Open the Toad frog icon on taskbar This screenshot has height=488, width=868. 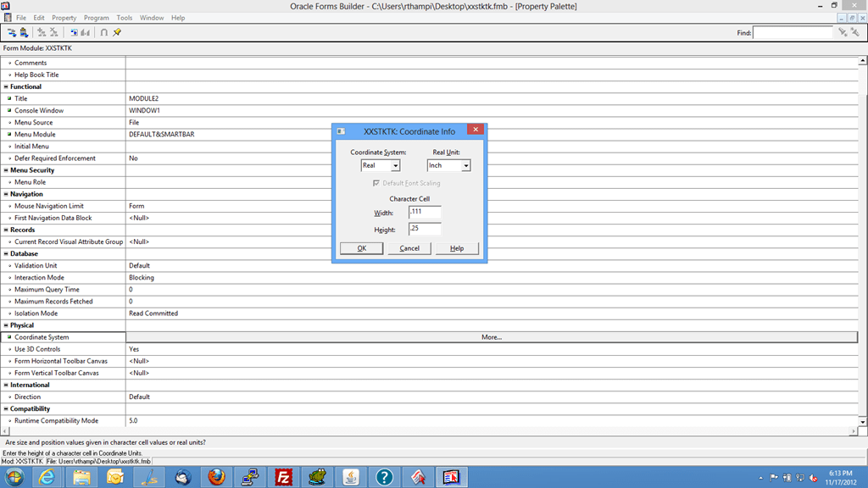point(317,477)
